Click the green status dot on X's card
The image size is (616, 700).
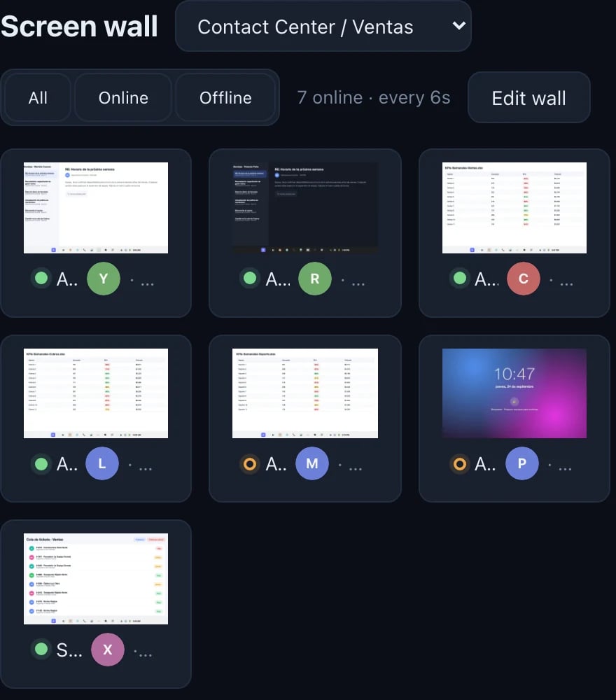pyautogui.click(x=41, y=649)
